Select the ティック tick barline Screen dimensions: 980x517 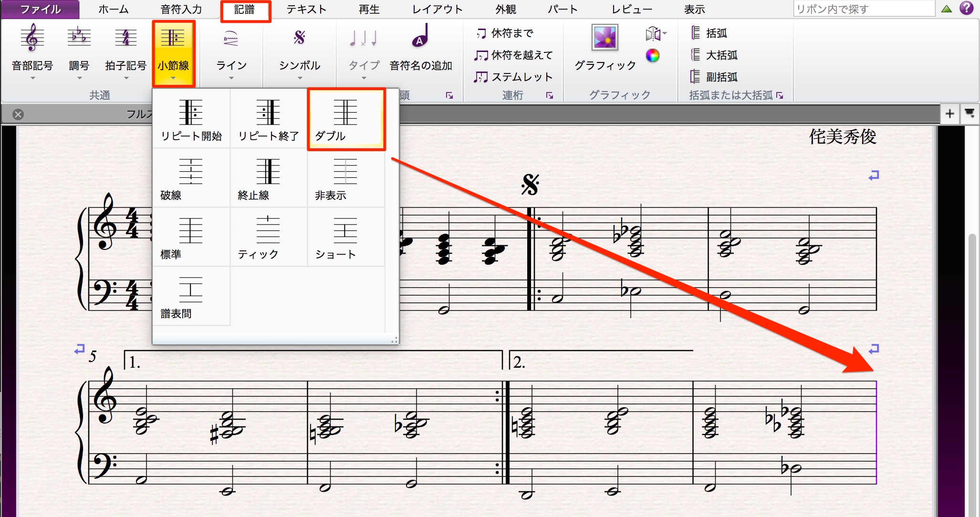(269, 238)
